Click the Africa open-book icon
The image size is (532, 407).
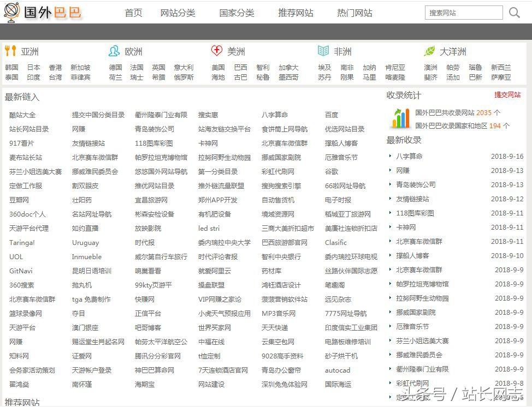pyautogui.click(x=323, y=51)
